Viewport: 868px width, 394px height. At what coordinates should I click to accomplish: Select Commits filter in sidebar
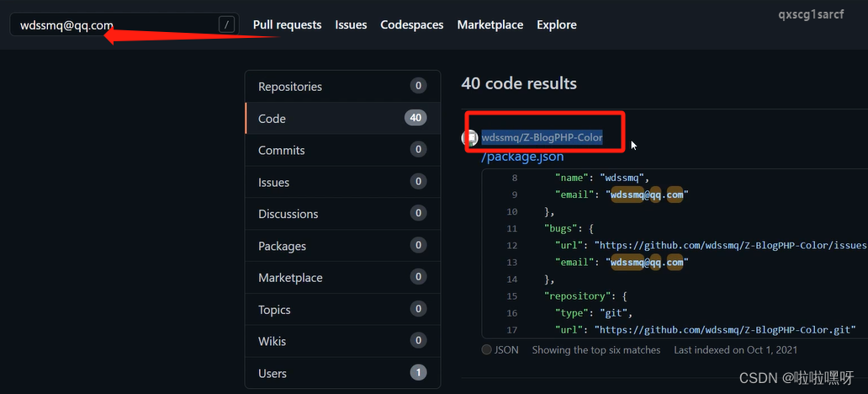point(342,150)
